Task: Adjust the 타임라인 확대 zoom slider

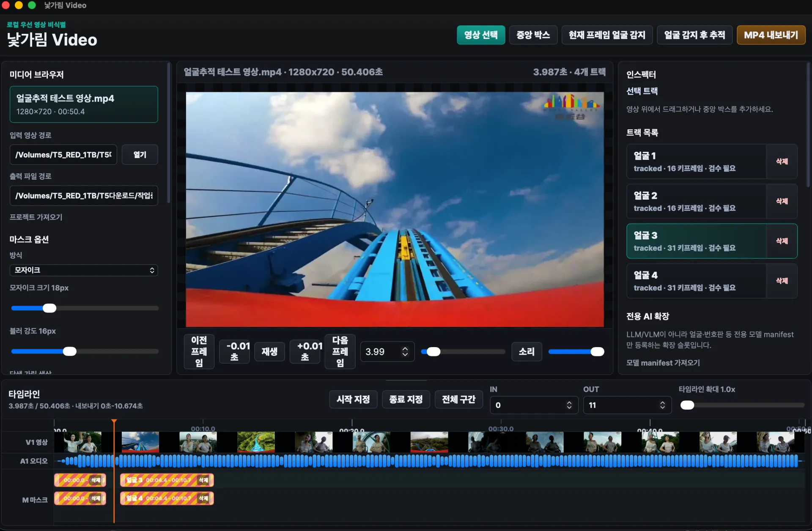Action: 687,405
